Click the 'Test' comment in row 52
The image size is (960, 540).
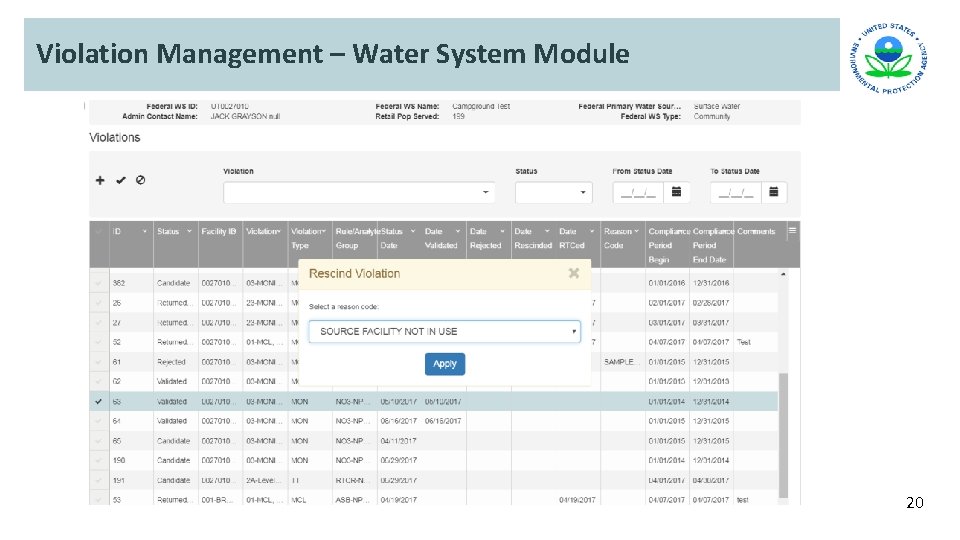tap(743, 342)
